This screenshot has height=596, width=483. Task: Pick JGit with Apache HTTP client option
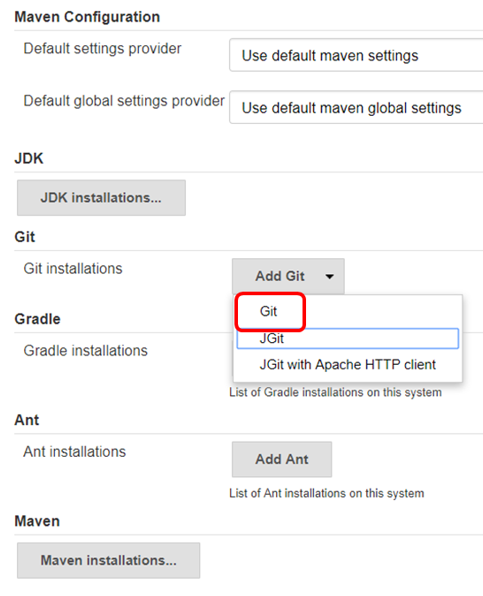click(x=348, y=365)
